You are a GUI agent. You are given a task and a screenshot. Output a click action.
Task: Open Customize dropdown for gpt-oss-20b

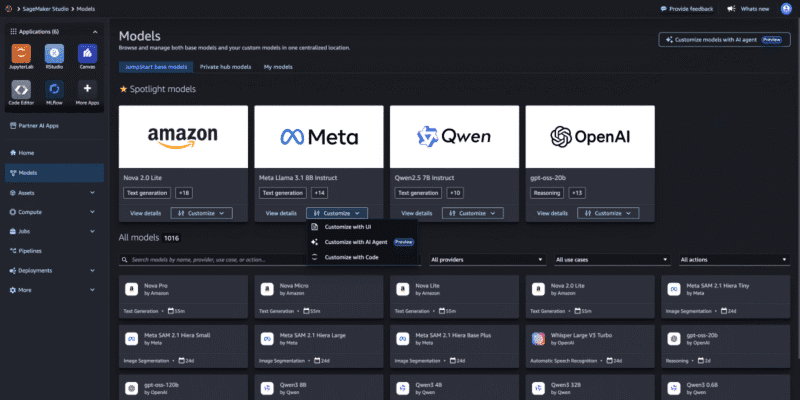(608, 213)
